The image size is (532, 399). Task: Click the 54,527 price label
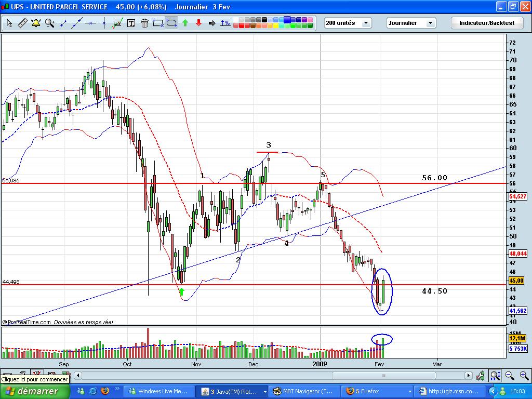click(x=518, y=196)
